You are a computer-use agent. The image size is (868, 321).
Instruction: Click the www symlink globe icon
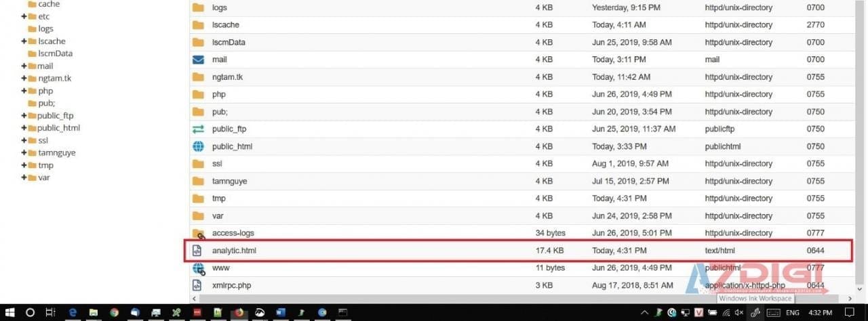(x=199, y=268)
